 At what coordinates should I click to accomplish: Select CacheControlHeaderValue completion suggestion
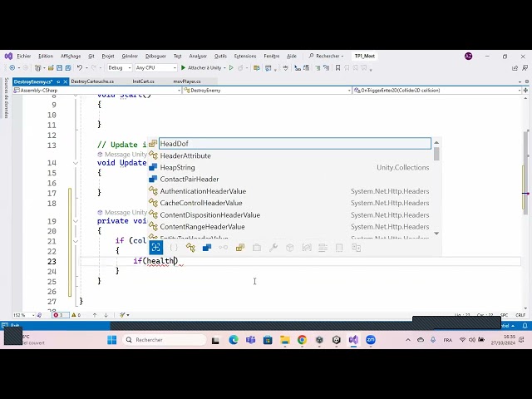(290, 203)
